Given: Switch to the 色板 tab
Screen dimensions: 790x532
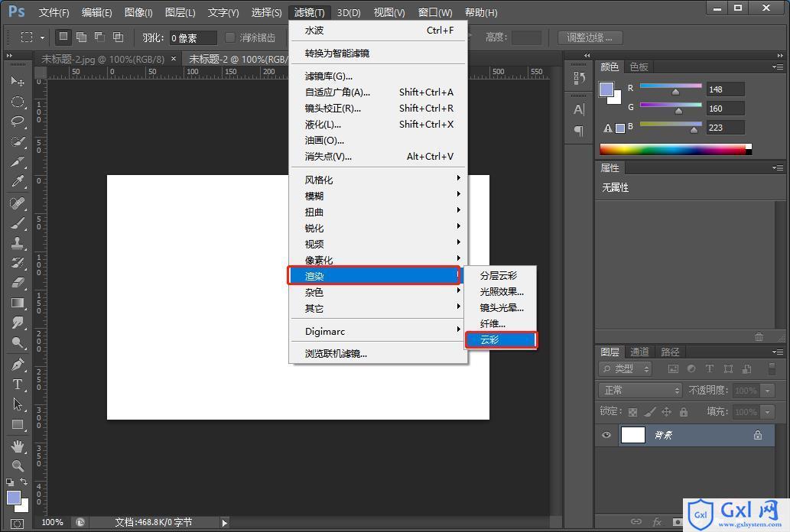Looking at the screenshot, I should click(x=639, y=66).
